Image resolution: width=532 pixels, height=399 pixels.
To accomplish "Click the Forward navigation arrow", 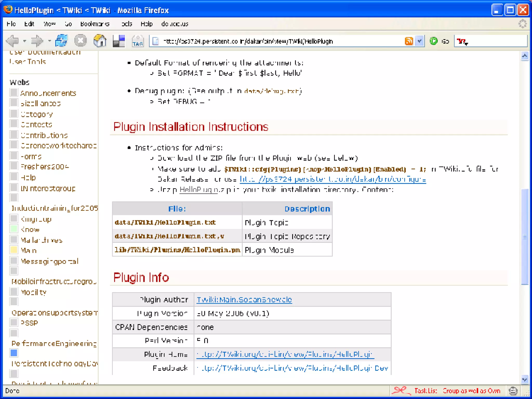I will click(36, 41).
